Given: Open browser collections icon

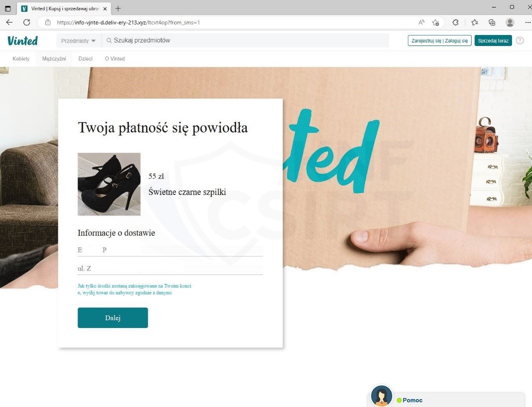Looking at the screenshot, I should [x=492, y=22].
